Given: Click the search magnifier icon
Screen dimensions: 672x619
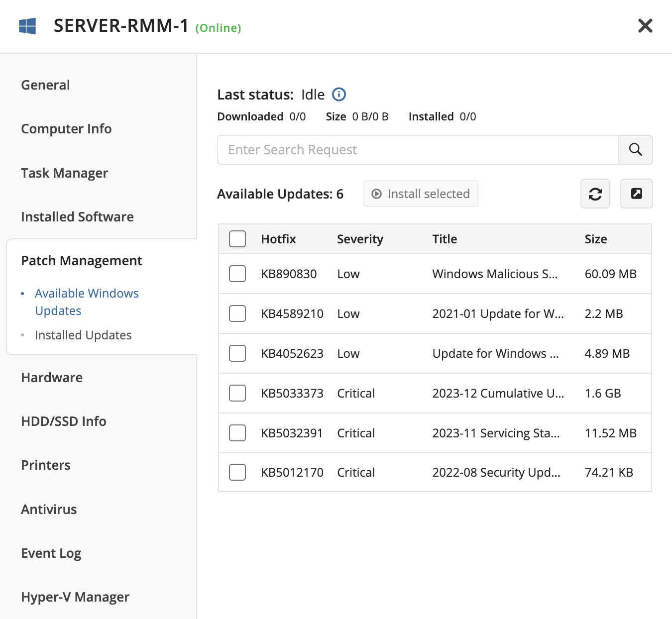Looking at the screenshot, I should (x=635, y=150).
